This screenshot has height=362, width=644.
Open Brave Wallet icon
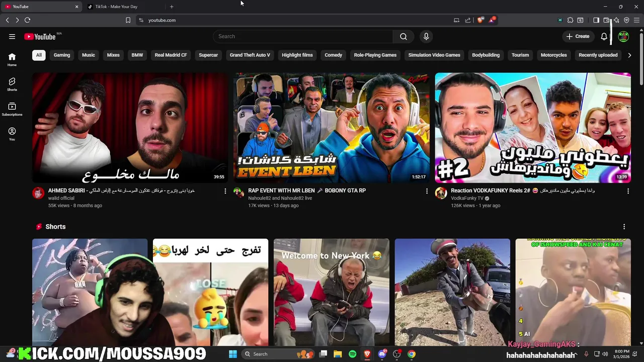[606, 20]
